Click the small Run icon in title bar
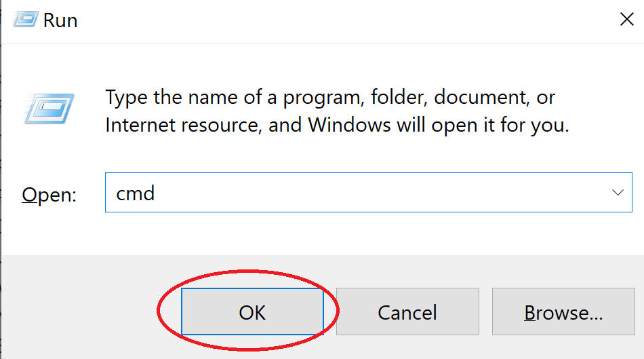This screenshot has width=644, height=359. pos(26,19)
